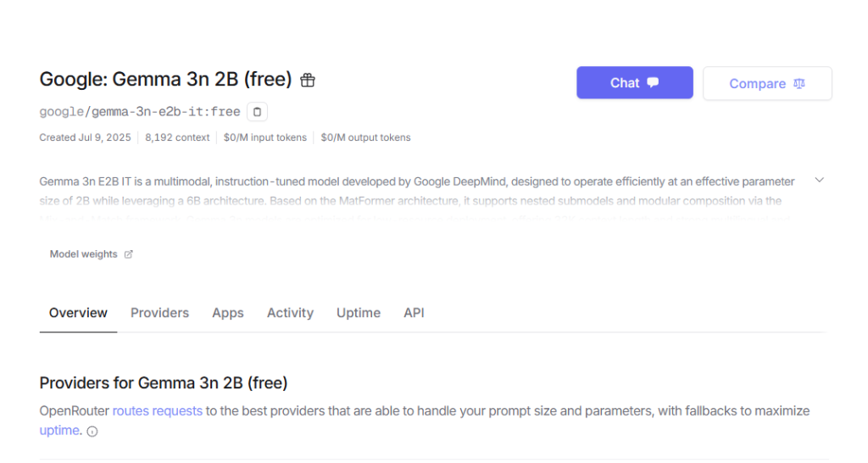Open the uptime hyperlink

coord(59,430)
